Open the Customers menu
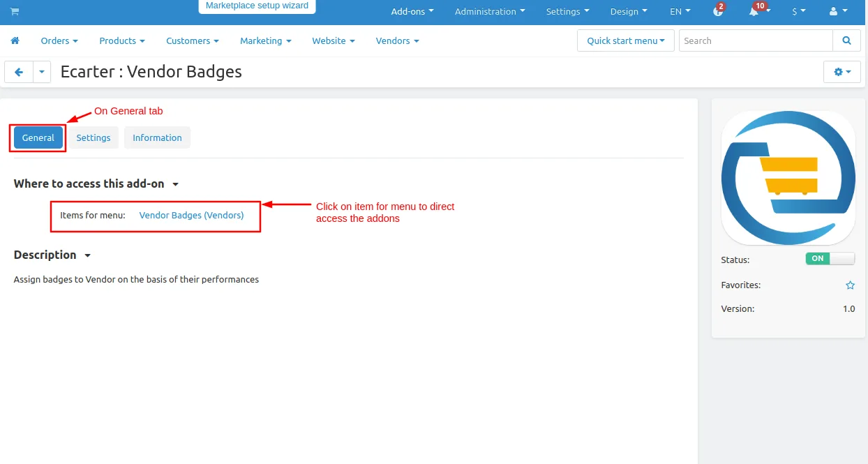Viewport: 868px width, 464px height. pos(193,41)
